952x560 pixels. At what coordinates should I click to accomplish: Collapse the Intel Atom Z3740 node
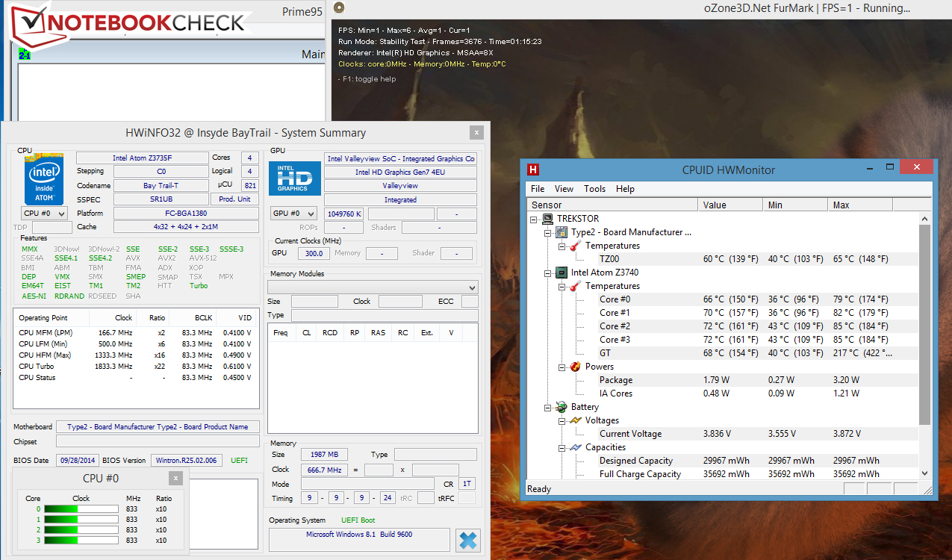coord(547,273)
